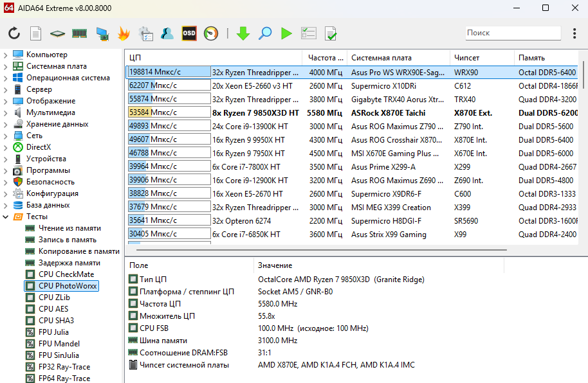Expand the Отображение tree node
The height and width of the screenshot is (383, 588).
point(5,102)
